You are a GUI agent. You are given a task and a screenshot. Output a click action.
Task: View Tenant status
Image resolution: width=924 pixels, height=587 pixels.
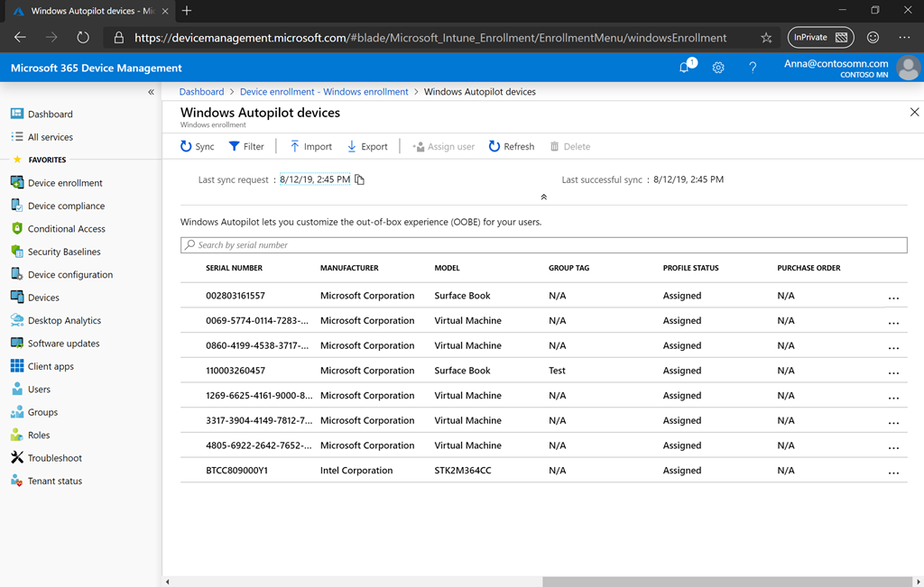(58, 481)
